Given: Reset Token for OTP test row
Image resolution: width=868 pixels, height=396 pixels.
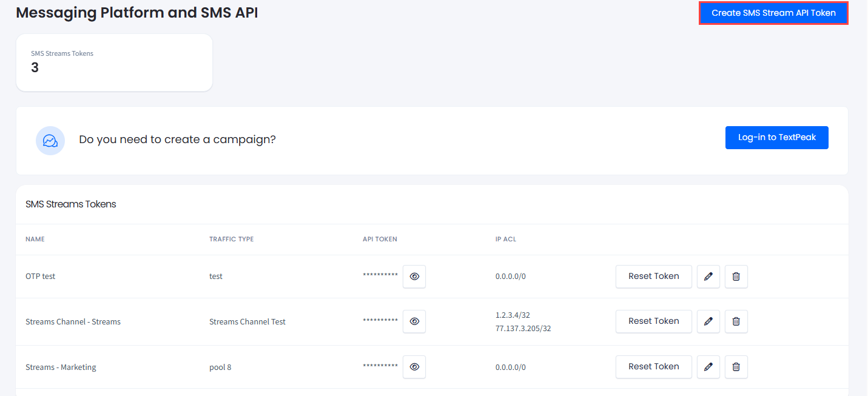Looking at the screenshot, I should point(653,277).
